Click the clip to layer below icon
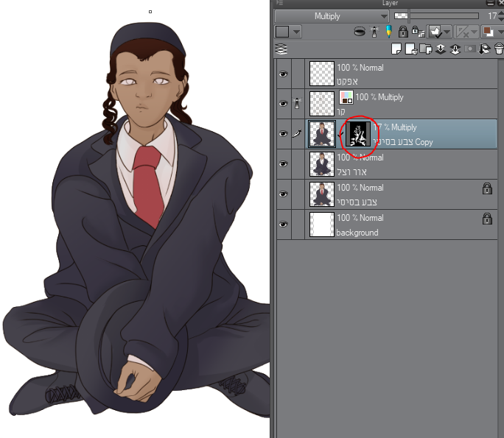The width and height of the screenshot is (504, 438). click(x=360, y=32)
